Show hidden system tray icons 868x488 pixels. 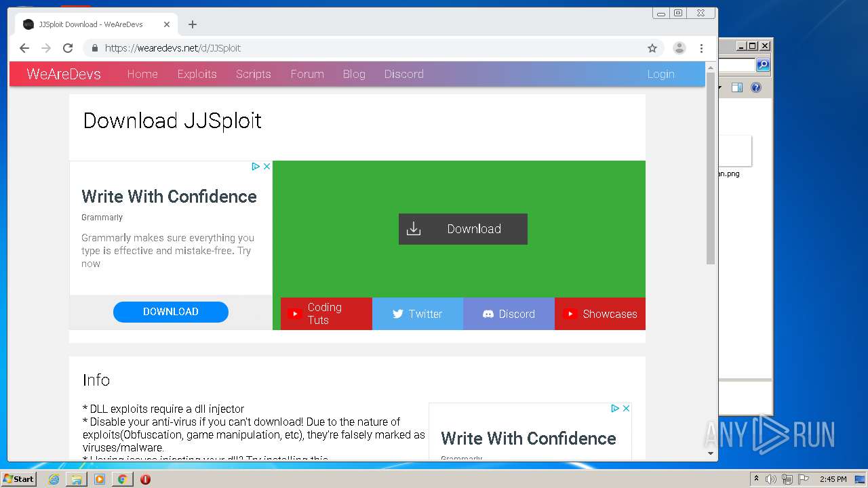756,479
